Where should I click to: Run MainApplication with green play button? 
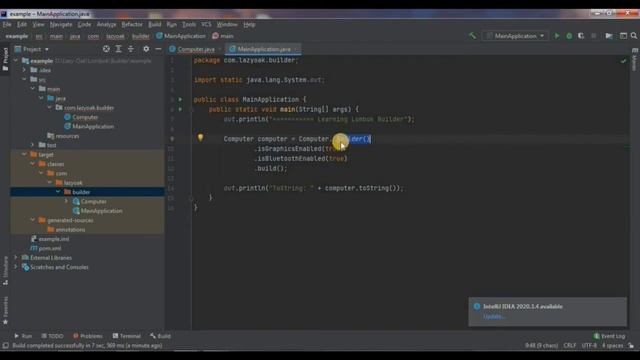[557, 36]
